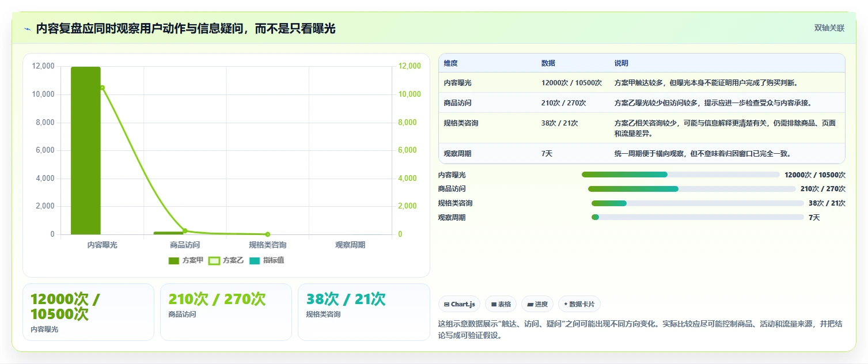868x364 pixels.
Task: Toggle the 方案甲 legend item
Action: (186, 260)
